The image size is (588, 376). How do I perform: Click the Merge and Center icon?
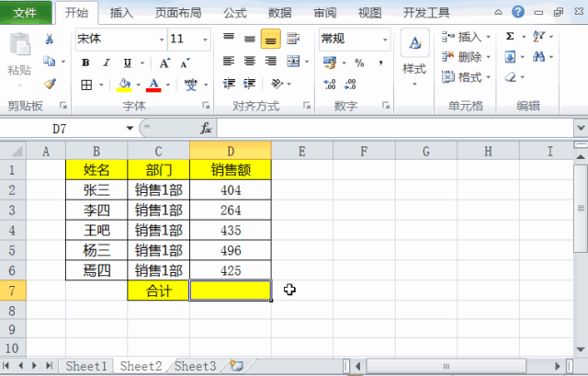[293, 62]
